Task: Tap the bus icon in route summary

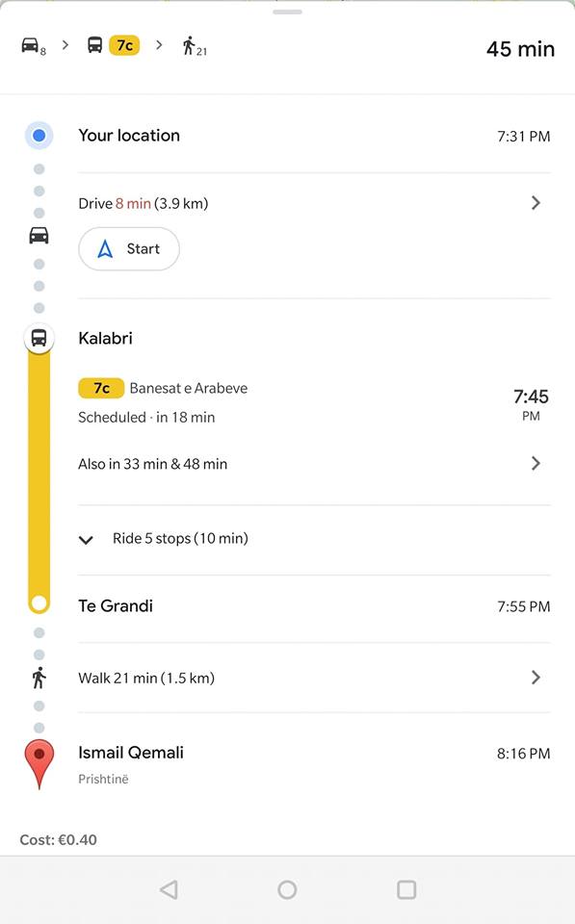Action: coord(95,45)
